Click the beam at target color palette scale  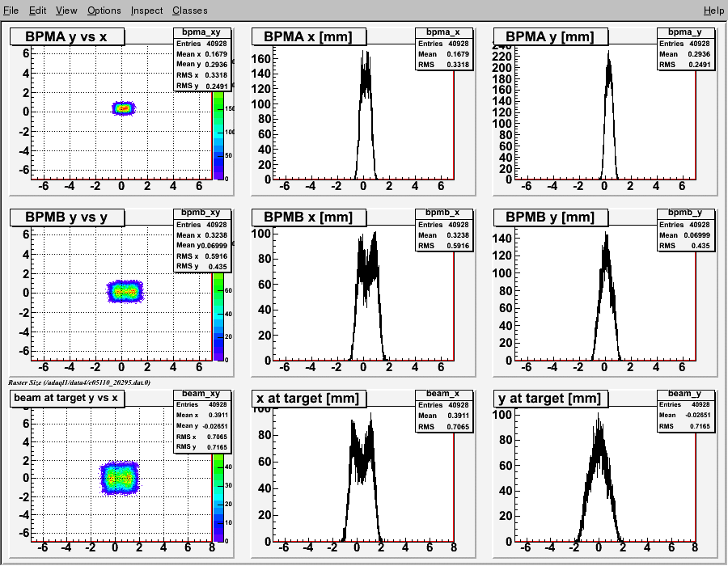[218, 497]
